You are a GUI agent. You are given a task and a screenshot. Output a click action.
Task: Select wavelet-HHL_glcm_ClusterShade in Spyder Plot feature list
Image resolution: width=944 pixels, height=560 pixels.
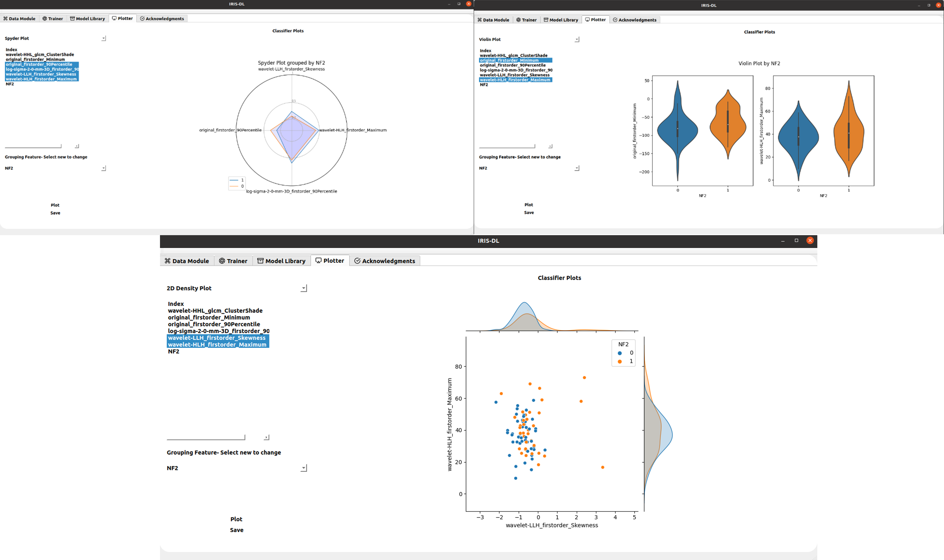click(40, 54)
